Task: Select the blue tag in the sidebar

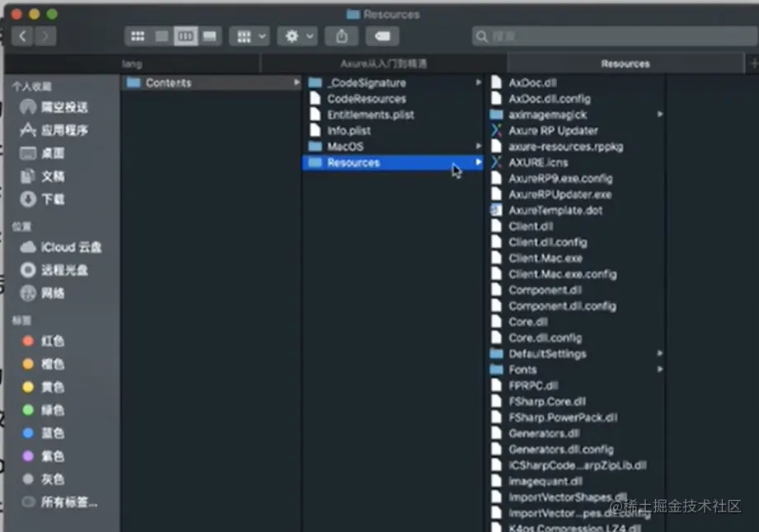Action: click(x=43, y=433)
